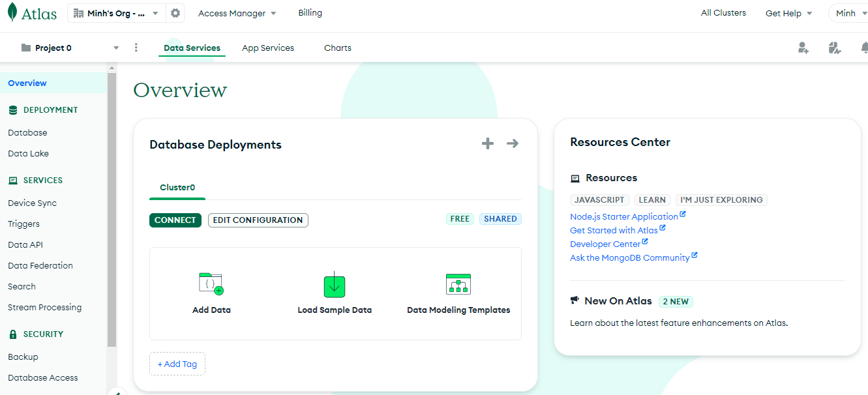Screen dimensions: 868x395
Task: Click the 2 NEW badge
Action: point(676,302)
